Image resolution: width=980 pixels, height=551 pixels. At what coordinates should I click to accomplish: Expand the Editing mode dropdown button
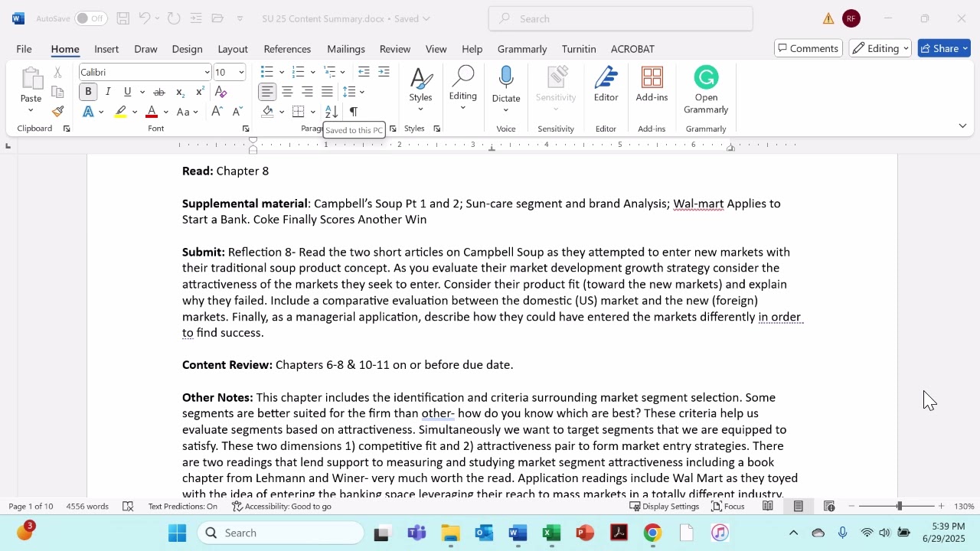coord(882,48)
